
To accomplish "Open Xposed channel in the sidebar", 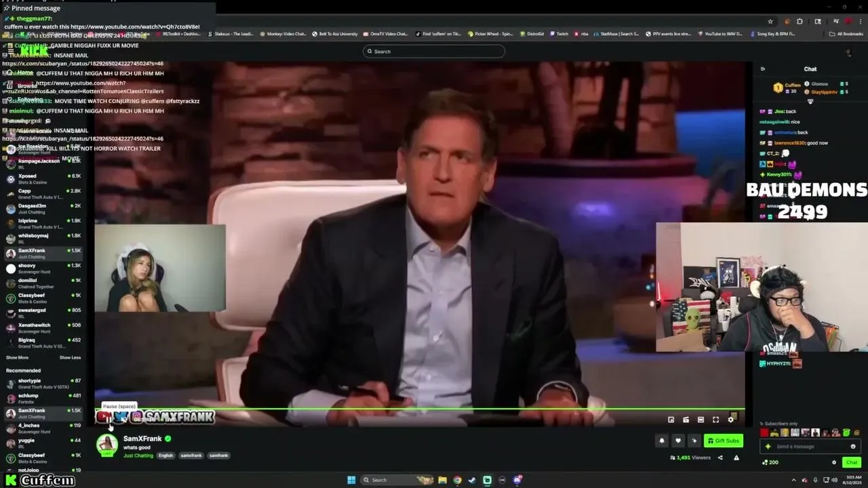I will click(x=42, y=178).
